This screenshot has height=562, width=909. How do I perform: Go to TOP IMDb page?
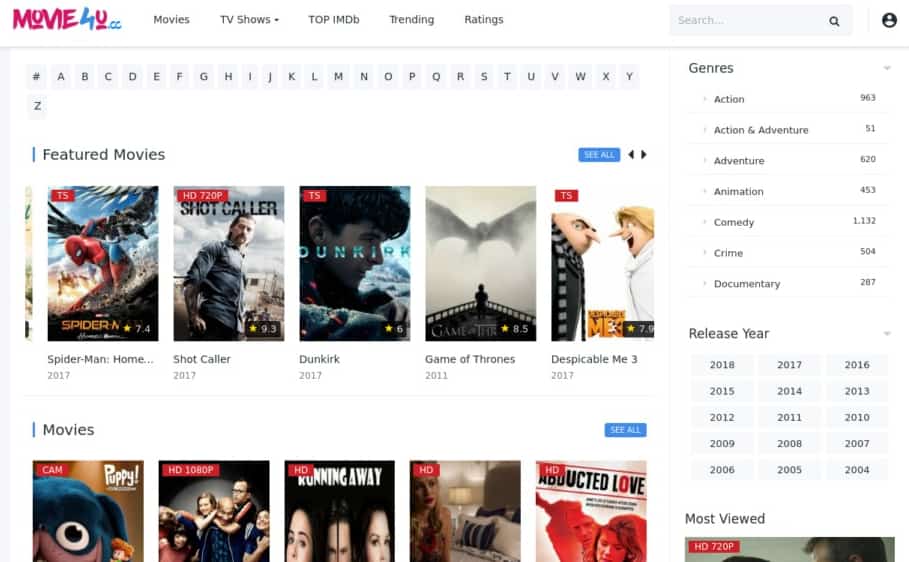point(334,20)
